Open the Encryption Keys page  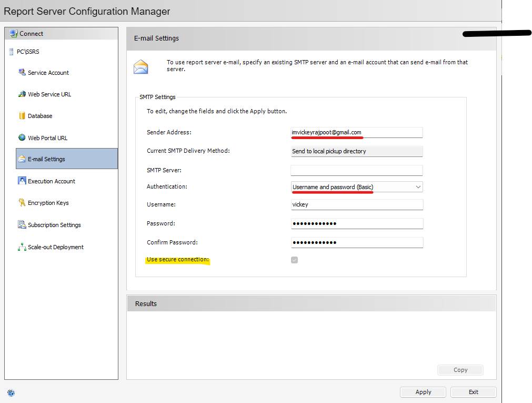(48, 203)
